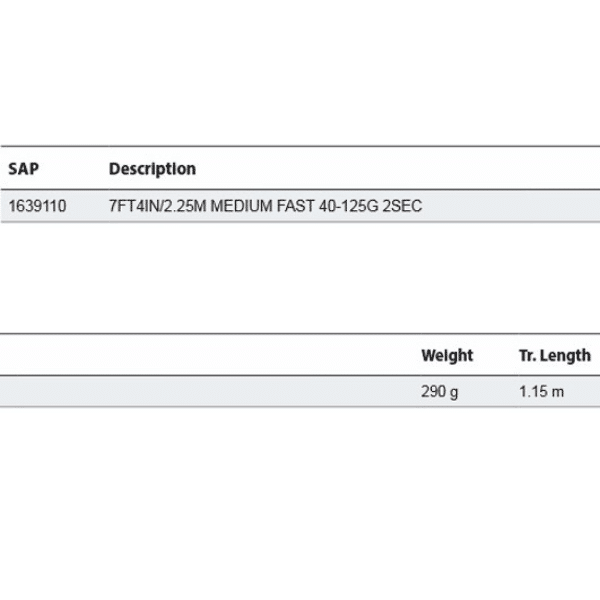Image resolution: width=600 pixels, height=600 pixels.
Task: Select the 1.15 m transport length value
Action: pyautogui.click(x=541, y=392)
